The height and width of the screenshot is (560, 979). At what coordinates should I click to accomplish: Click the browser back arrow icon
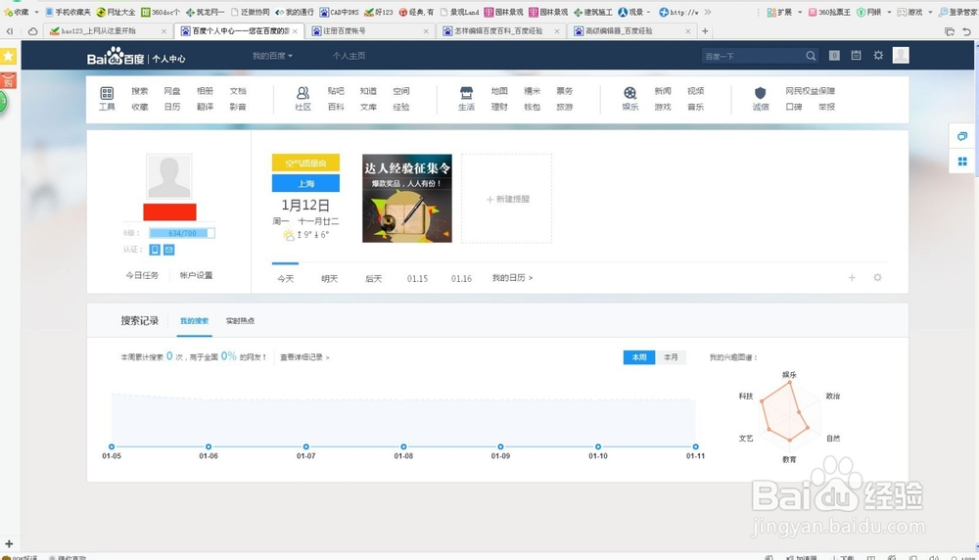pos(10,30)
